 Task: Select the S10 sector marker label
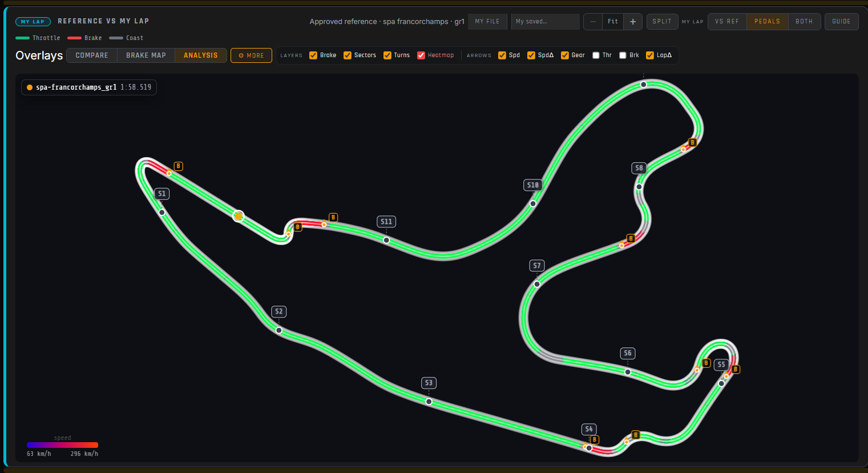pyautogui.click(x=533, y=185)
